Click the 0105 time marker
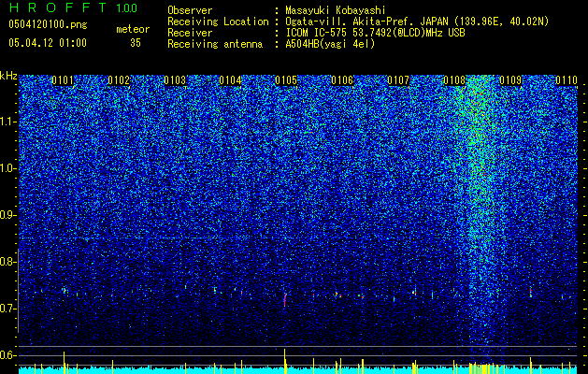 [x=286, y=80]
